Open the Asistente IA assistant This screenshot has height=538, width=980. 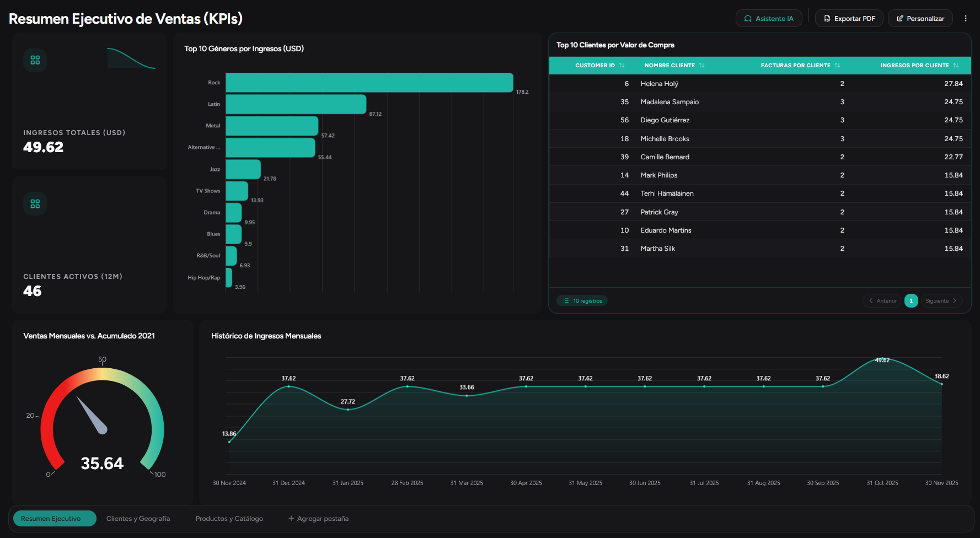[x=769, y=18]
